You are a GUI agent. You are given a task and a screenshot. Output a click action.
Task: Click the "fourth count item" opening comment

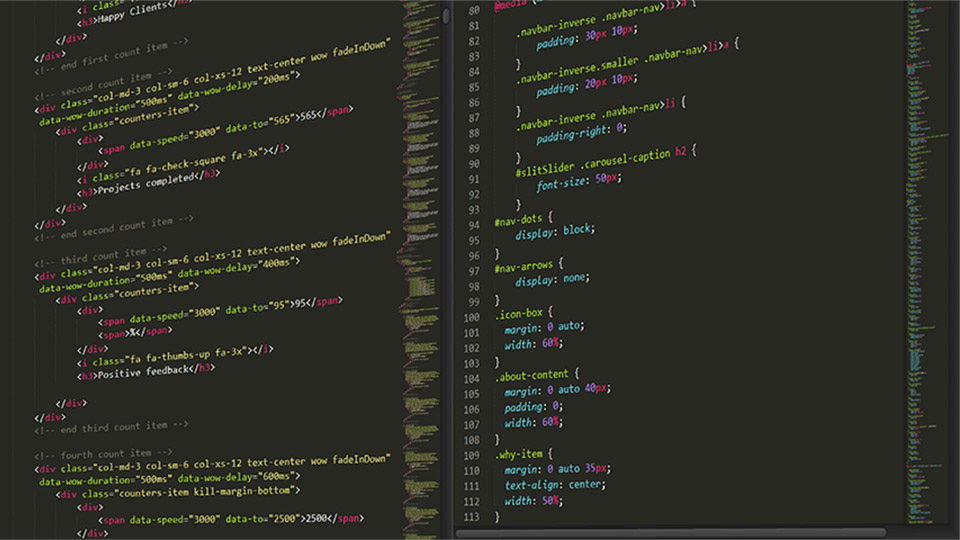[103, 454]
